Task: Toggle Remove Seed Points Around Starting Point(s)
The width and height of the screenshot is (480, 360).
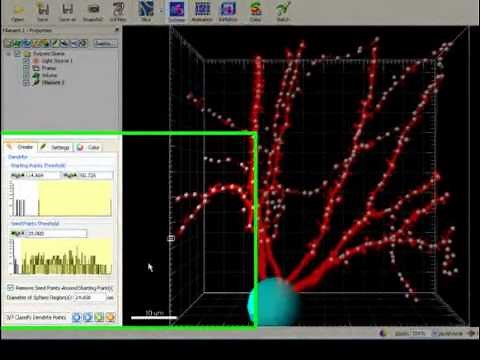Action: pyautogui.click(x=10, y=287)
